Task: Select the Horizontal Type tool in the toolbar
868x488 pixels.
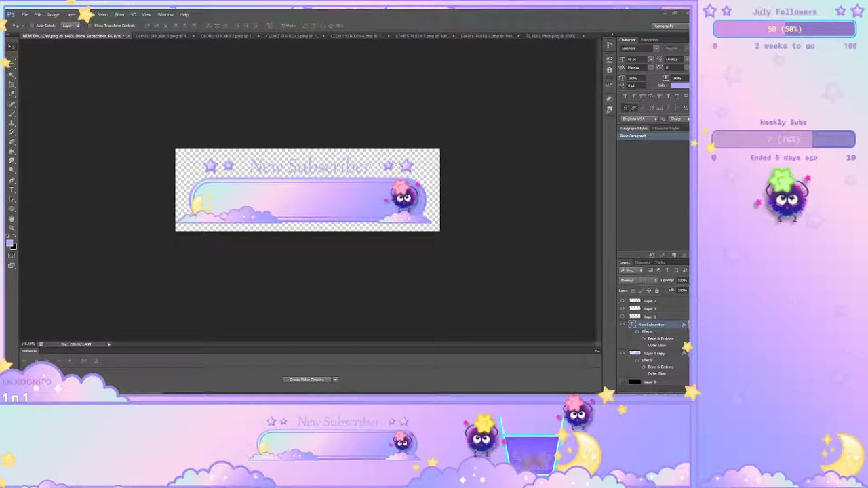Action: (x=12, y=190)
